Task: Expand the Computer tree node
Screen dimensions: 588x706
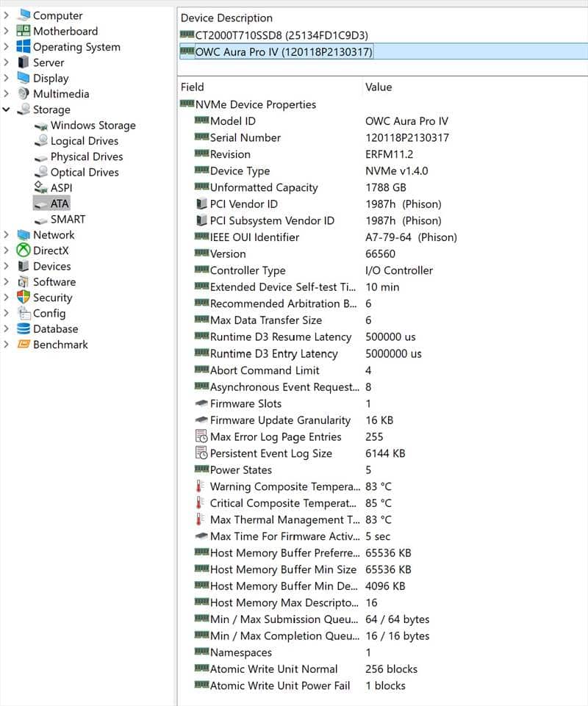Action: [x=7, y=15]
